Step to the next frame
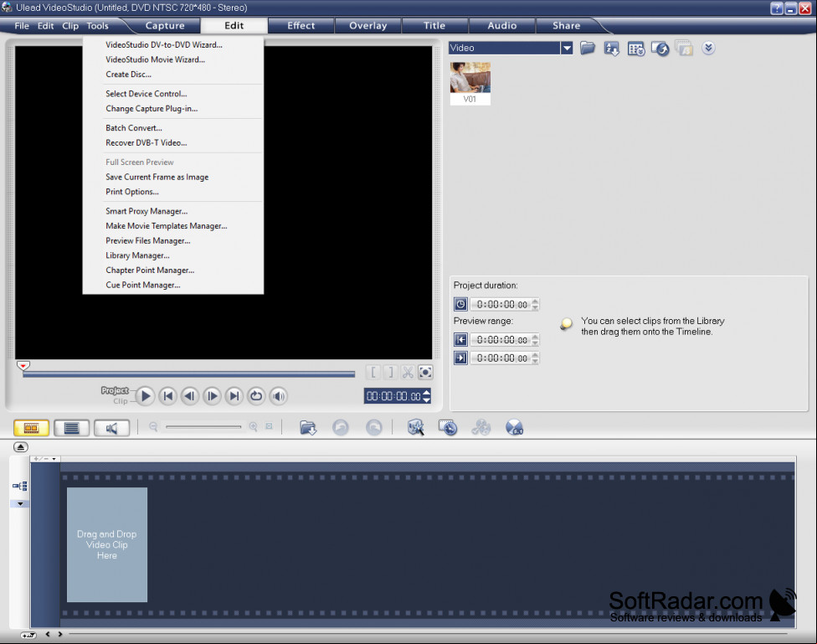Screen dimensions: 817x644 coord(212,396)
